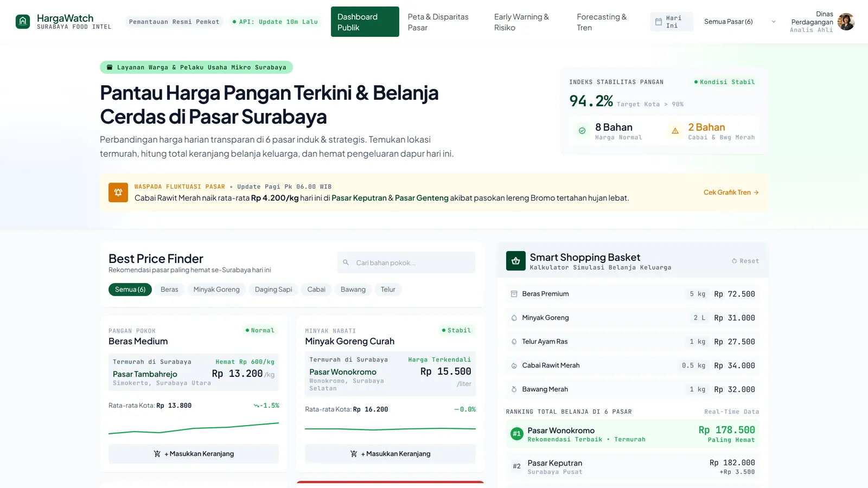This screenshot has height=488, width=868.
Task: Select the Bawang filter chip
Action: (353, 290)
